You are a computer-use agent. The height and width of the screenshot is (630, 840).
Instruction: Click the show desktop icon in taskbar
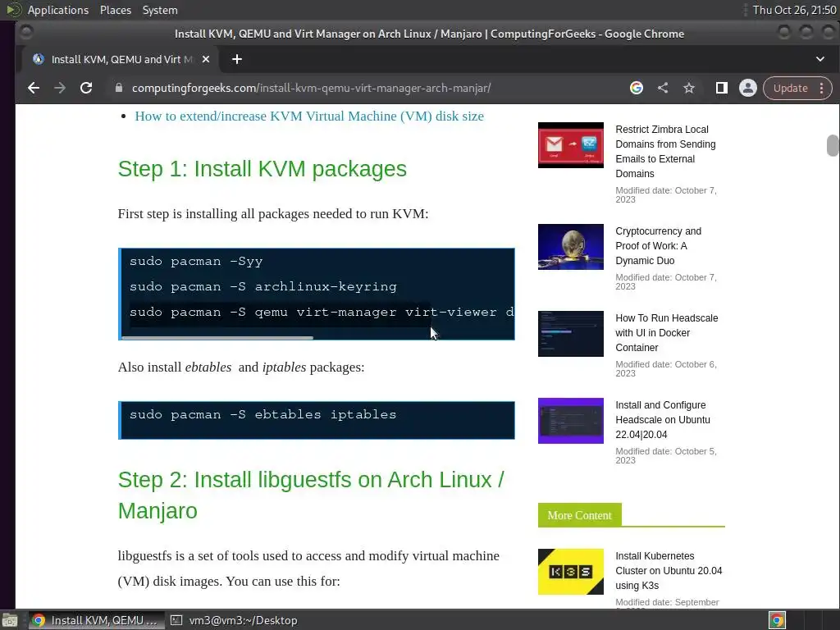(x=10, y=620)
